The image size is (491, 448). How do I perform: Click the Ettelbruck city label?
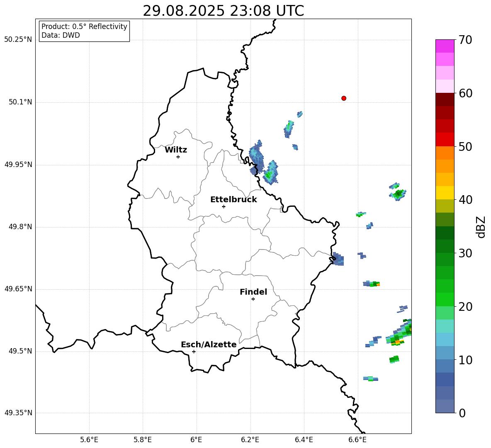(x=233, y=200)
